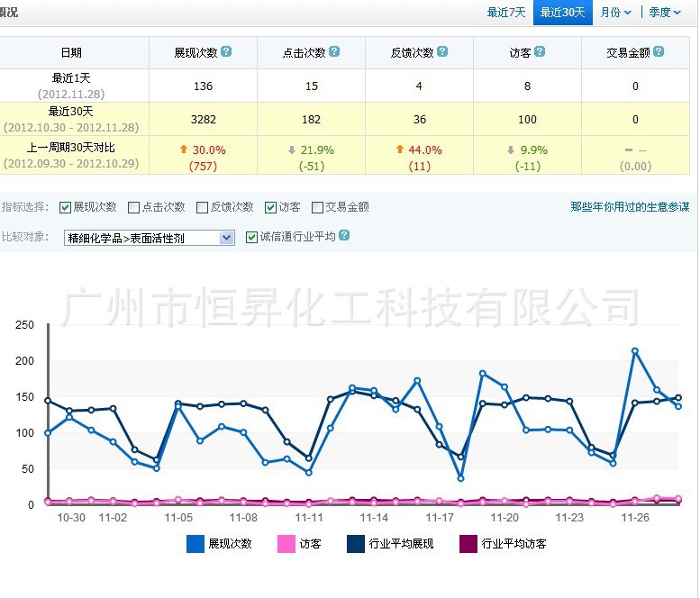Click the 行业平均访客 legend swatch
700x598 pixels.
click(x=468, y=544)
